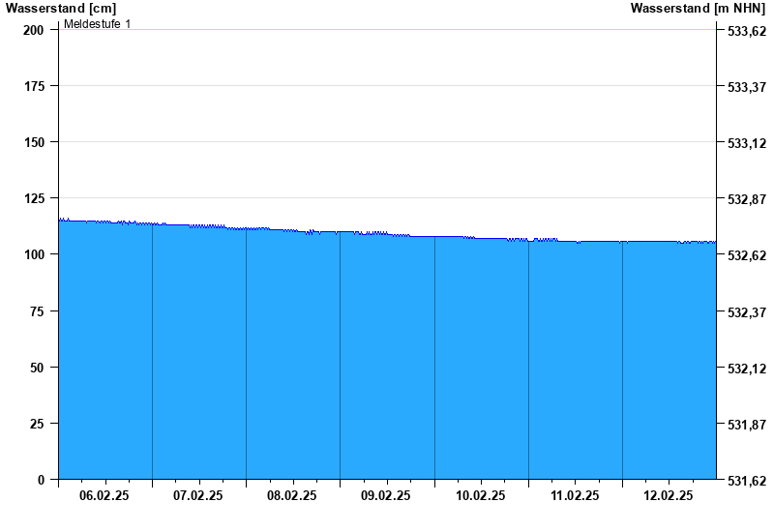Click the 531,62 label at right axis bottom
This screenshot has width=774, height=532.
pyautogui.click(x=746, y=481)
